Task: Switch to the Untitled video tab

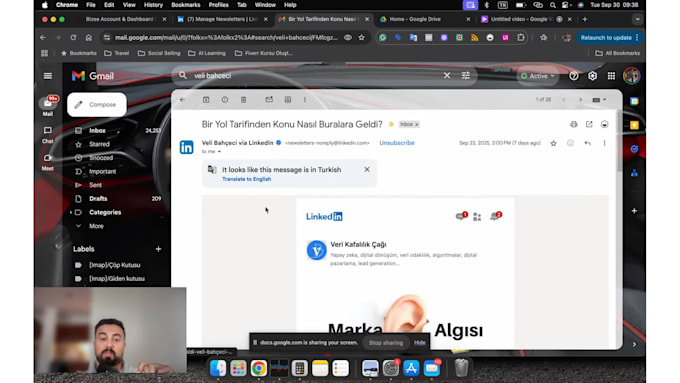Action: click(521, 19)
